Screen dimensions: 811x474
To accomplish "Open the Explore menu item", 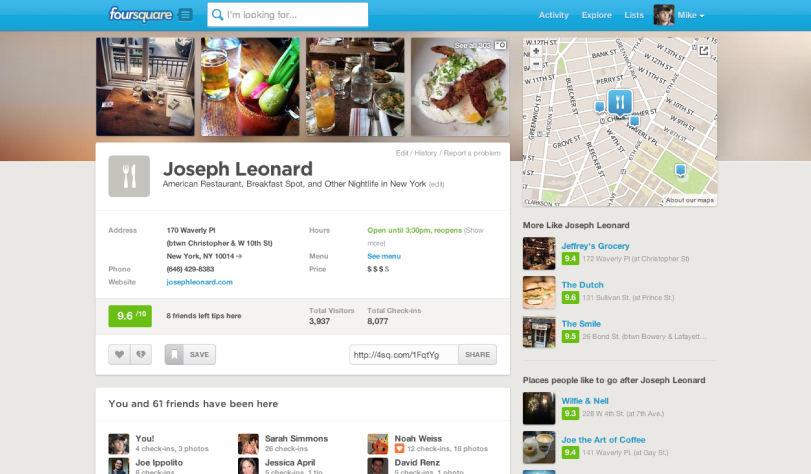I will point(596,15).
